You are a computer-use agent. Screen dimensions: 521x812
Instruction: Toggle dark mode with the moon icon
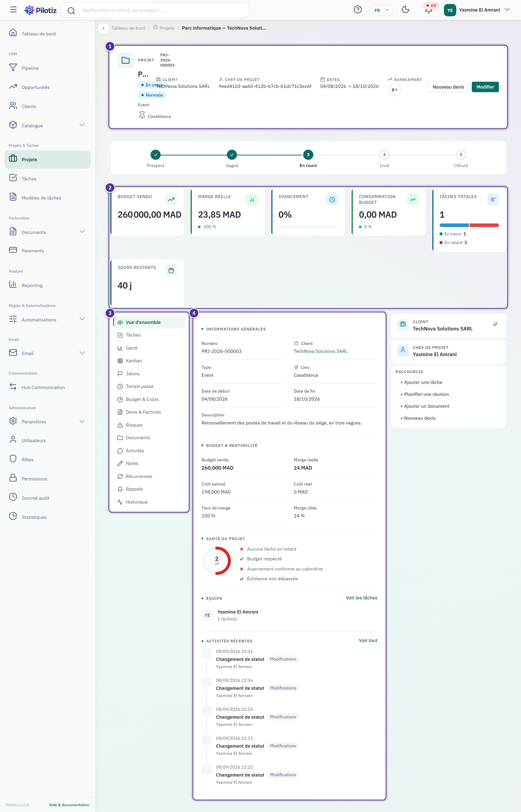point(406,10)
